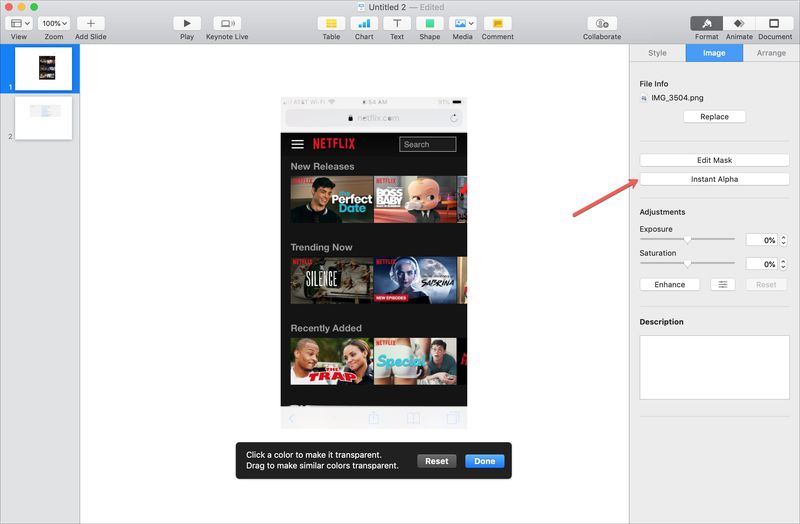Click Reset in Instant Alpha bar
Screen dimensions: 800x524
click(x=437, y=461)
